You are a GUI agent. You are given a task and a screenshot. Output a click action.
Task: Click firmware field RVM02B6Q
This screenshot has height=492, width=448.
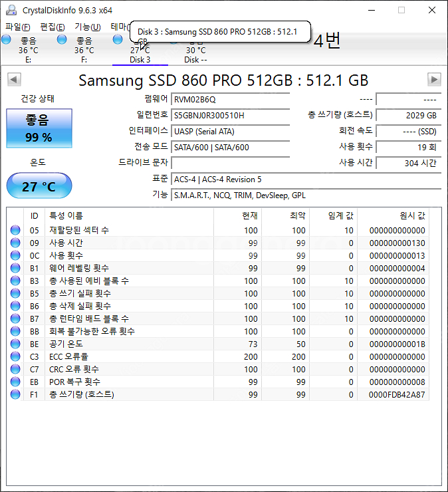230,100
